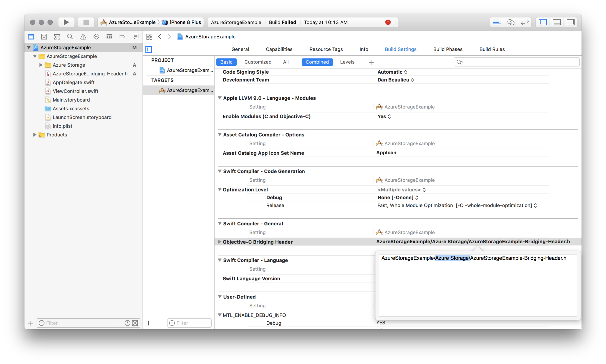This screenshot has height=364, width=606.
Task: Collapse the Apple LLVM 9.0 Modules section
Action: point(220,98)
